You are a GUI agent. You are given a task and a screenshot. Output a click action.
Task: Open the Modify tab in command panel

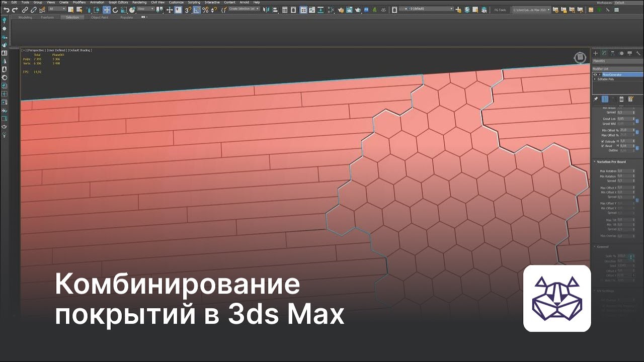[604, 53]
